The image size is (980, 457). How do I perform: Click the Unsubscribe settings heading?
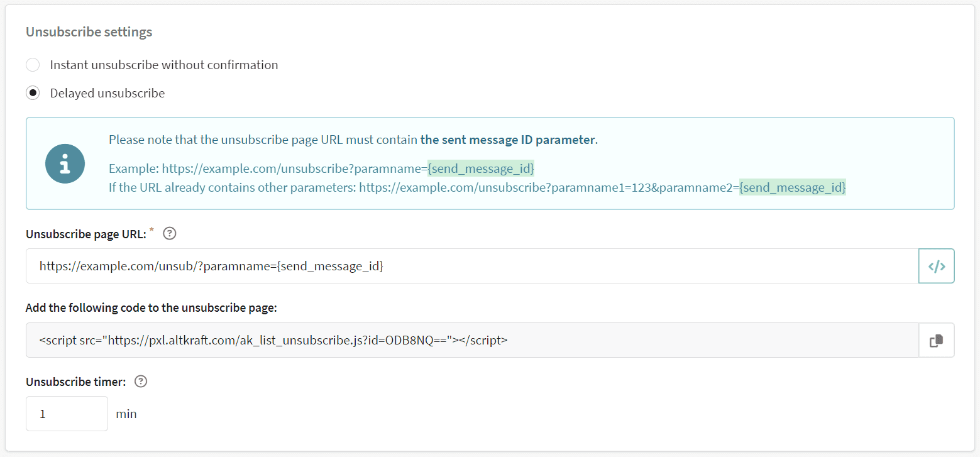(89, 31)
